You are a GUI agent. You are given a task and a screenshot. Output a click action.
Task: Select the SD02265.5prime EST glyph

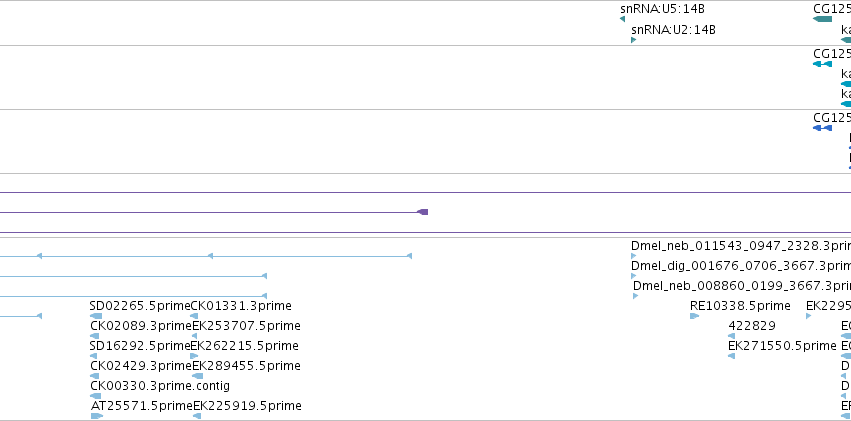click(x=96, y=316)
